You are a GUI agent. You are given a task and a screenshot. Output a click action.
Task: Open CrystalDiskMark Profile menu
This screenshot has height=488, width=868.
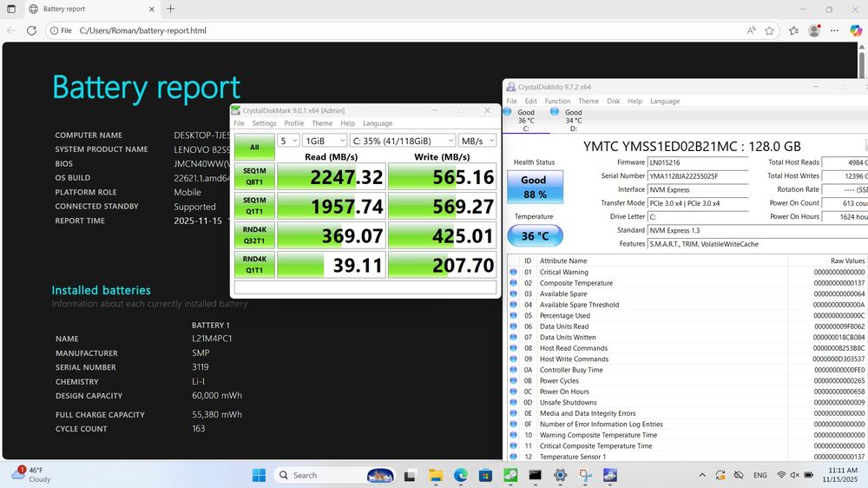tap(294, 123)
